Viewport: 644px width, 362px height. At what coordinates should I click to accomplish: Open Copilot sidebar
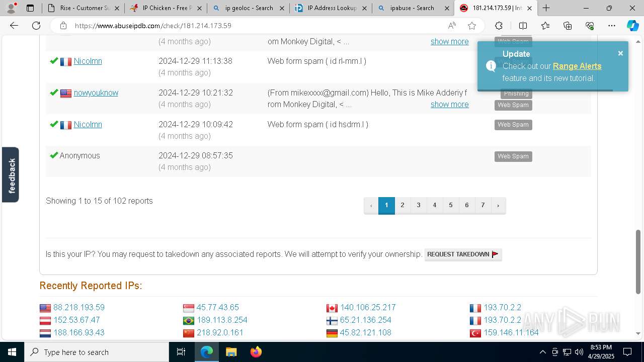[x=632, y=26]
